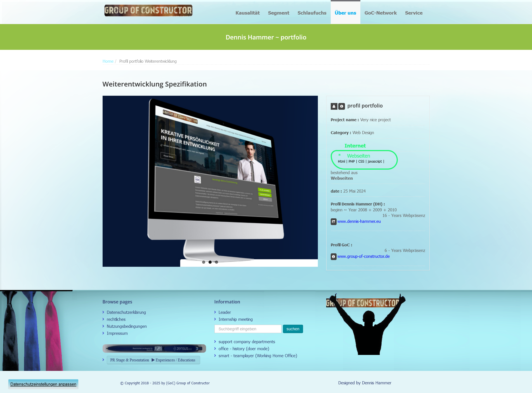This screenshot has height=393, width=532.
Task: Click share icon next to www.dennis-hammer.eu
Action: point(334,222)
